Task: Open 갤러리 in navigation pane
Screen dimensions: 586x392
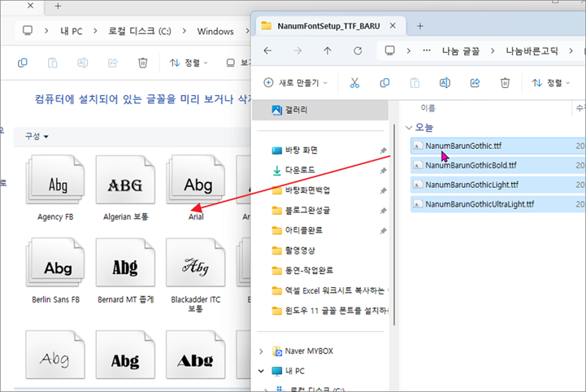Action: 320,110
